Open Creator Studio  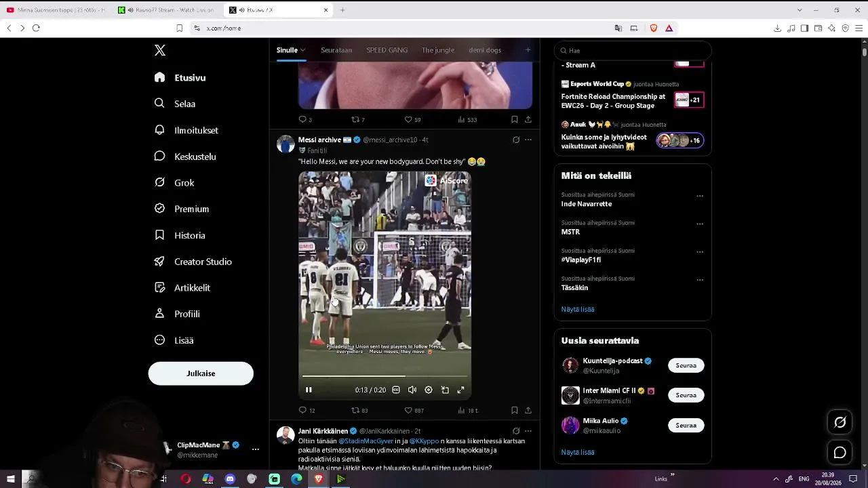tap(193, 262)
